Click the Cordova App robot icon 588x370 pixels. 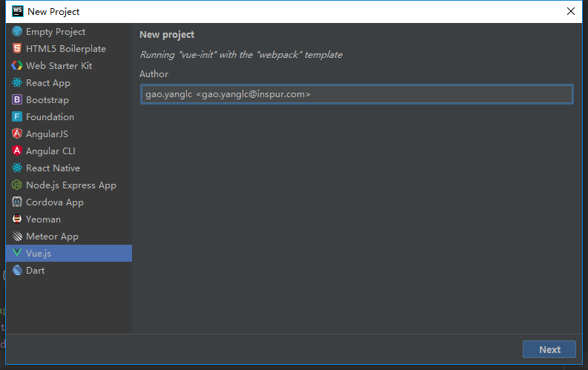17,202
